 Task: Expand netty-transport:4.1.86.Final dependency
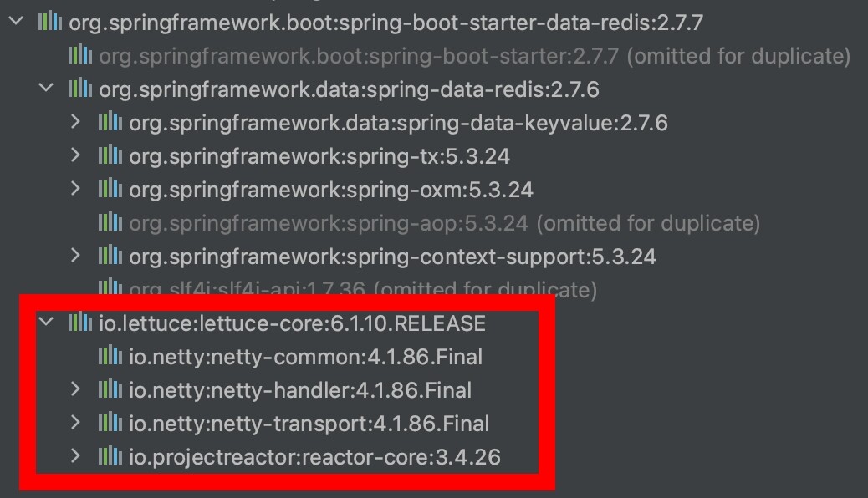click(76, 423)
